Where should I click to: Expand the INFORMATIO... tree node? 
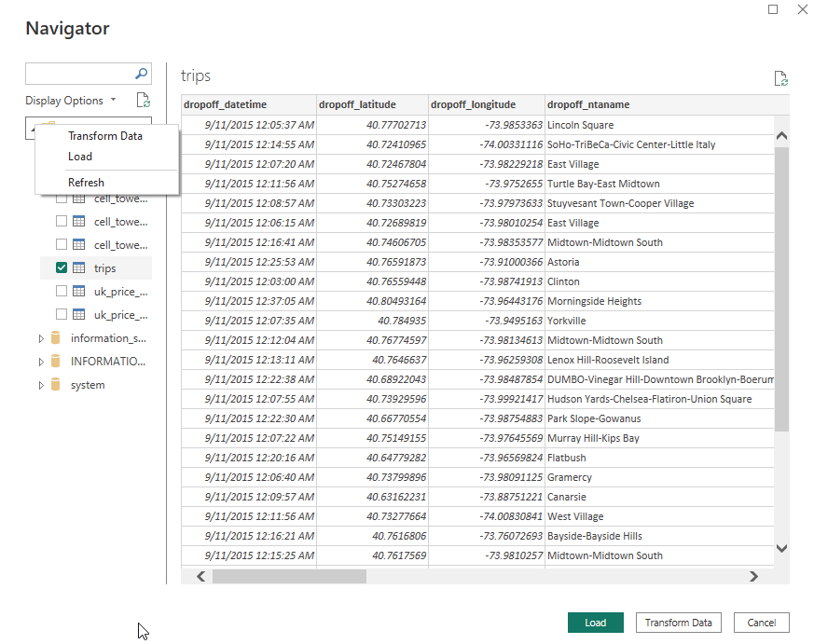[41, 361]
